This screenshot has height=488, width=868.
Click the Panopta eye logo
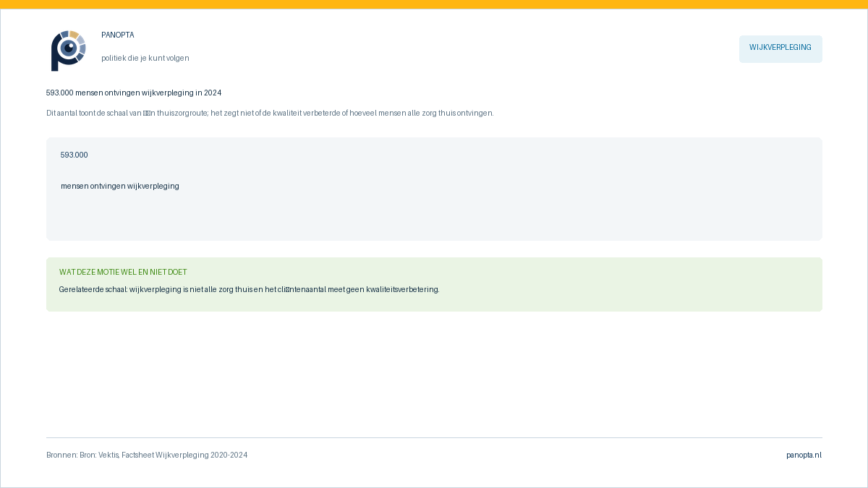coord(69,51)
